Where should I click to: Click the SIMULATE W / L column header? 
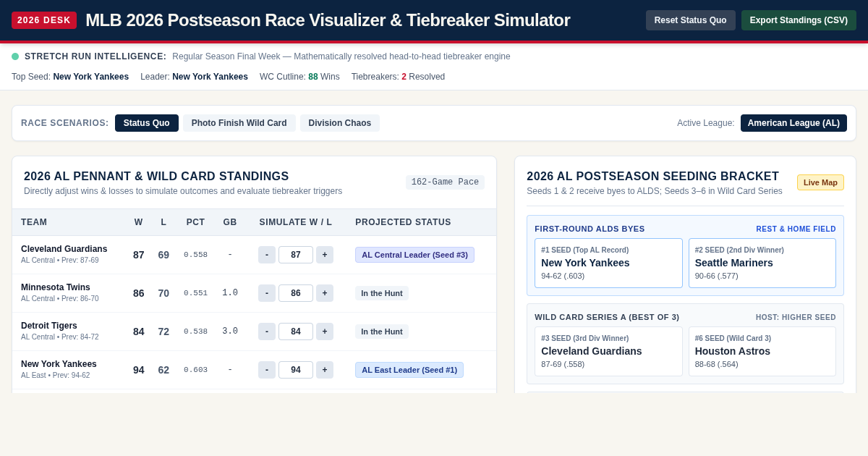click(296, 222)
